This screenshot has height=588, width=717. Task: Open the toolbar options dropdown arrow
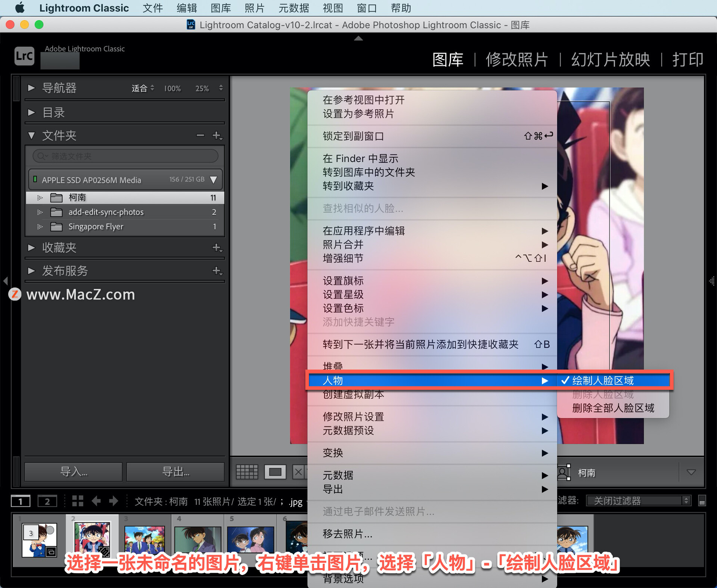[x=691, y=472]
